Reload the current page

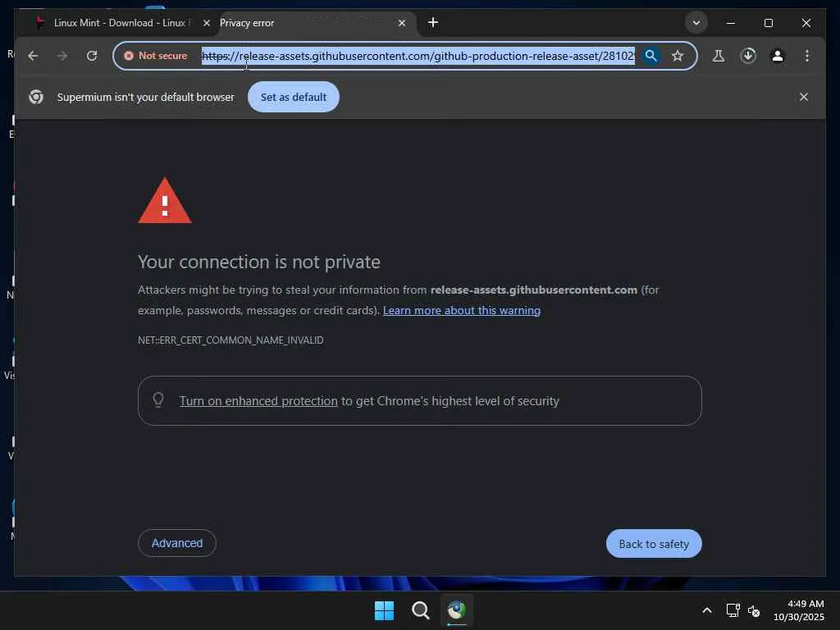tap(92, 56)
